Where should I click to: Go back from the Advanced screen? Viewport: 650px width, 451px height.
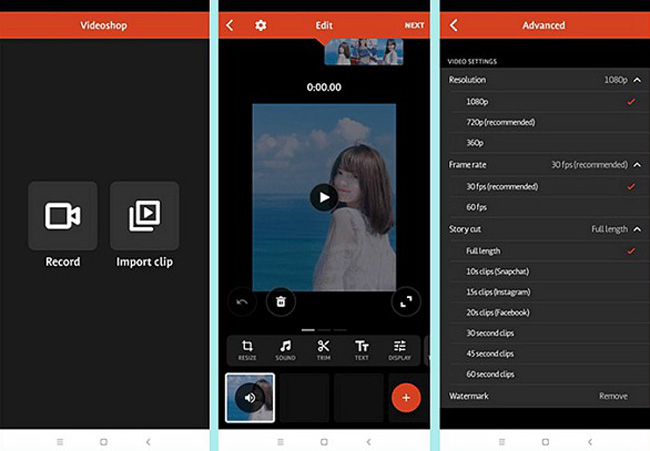tap(454, 25)
